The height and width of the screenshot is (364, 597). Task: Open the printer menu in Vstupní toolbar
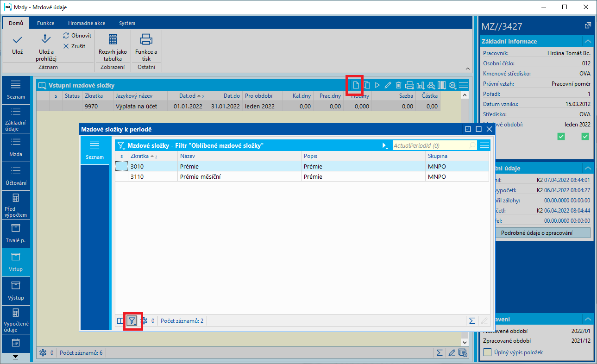409,85
